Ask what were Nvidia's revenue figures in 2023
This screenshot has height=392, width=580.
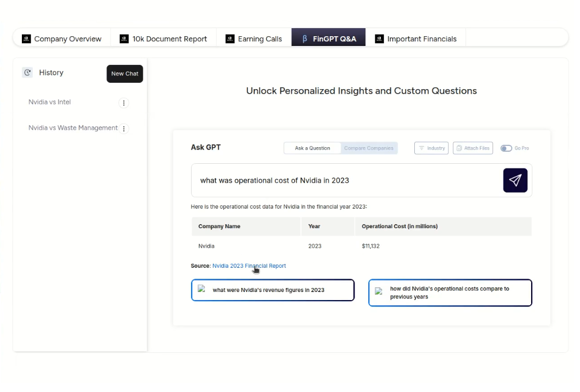273,290
